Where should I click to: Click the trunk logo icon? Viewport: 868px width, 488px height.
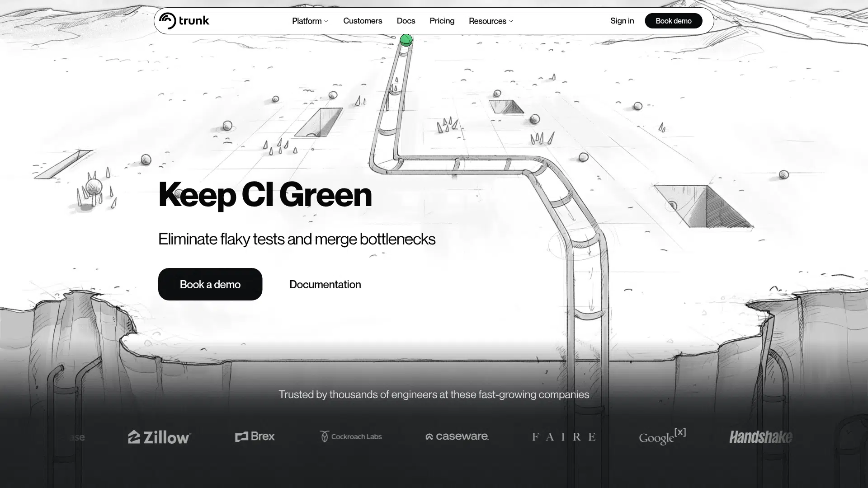click(x=168, y=21)
